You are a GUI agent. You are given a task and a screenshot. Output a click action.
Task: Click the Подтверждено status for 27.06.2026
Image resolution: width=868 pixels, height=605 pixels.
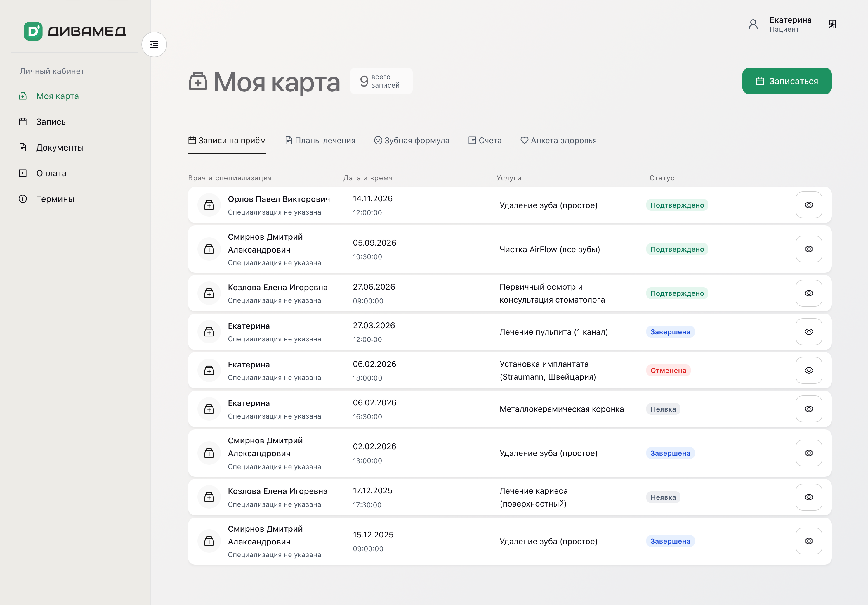click(677, 294)
